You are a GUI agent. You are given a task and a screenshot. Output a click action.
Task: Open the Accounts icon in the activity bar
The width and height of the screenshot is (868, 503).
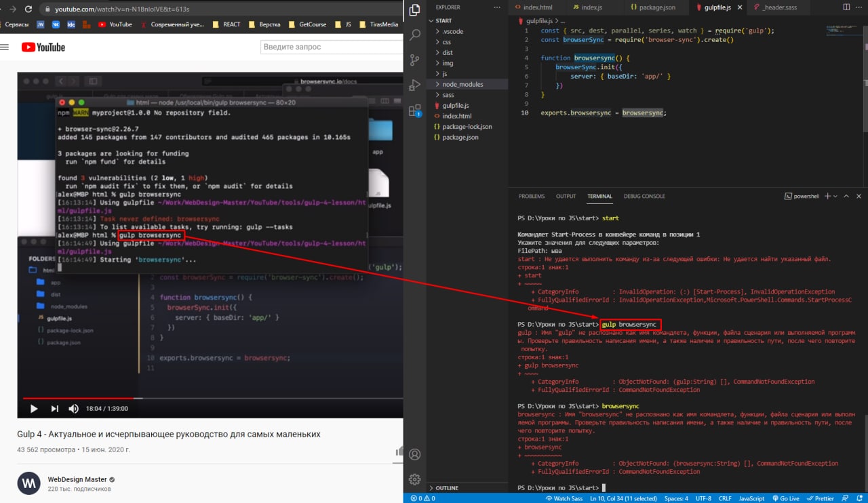coord(415,454)
